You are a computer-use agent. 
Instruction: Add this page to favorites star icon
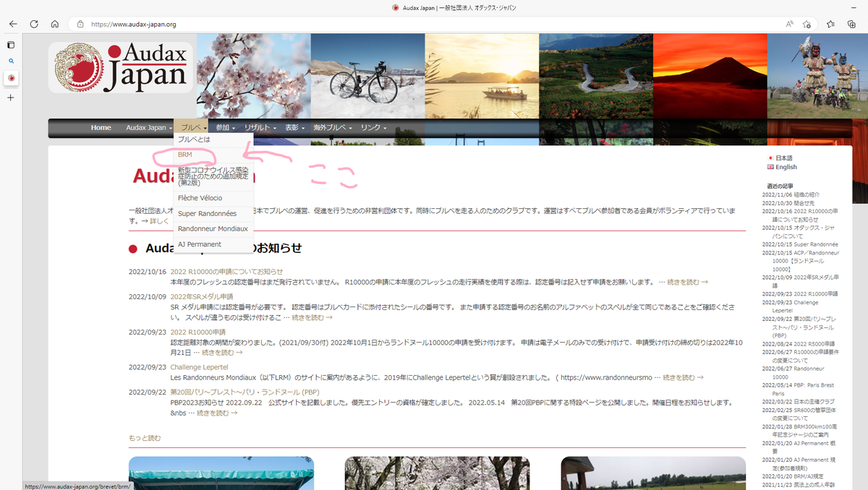807,24
